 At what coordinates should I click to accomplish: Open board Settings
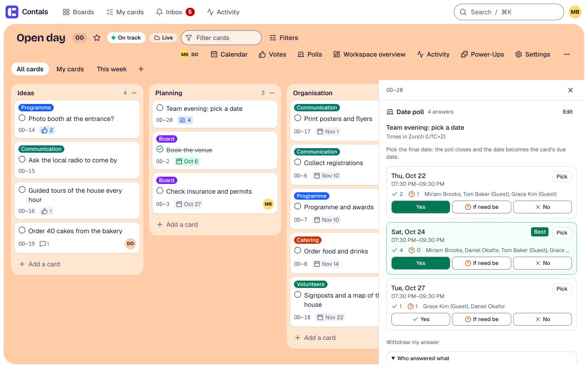point(532,54)
